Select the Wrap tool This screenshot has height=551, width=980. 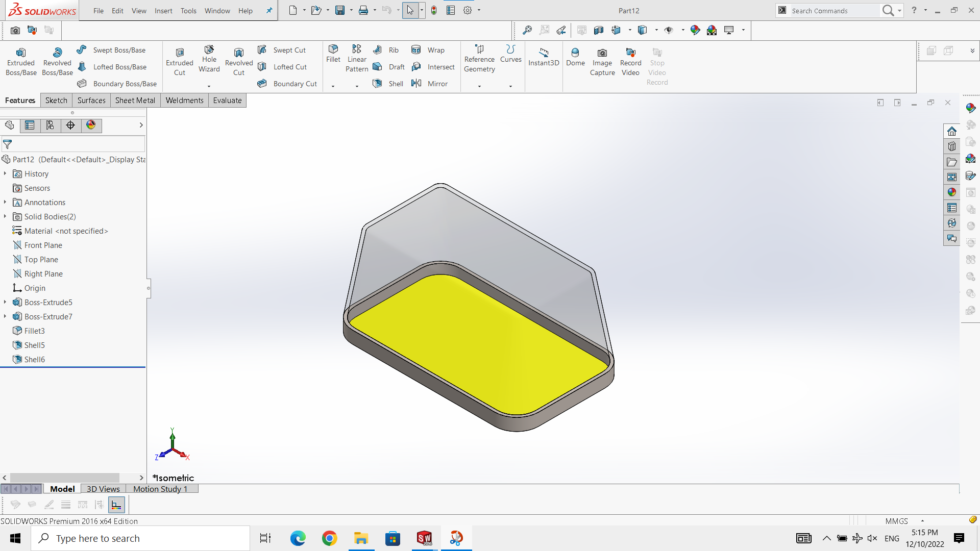[x=428, y=50]
